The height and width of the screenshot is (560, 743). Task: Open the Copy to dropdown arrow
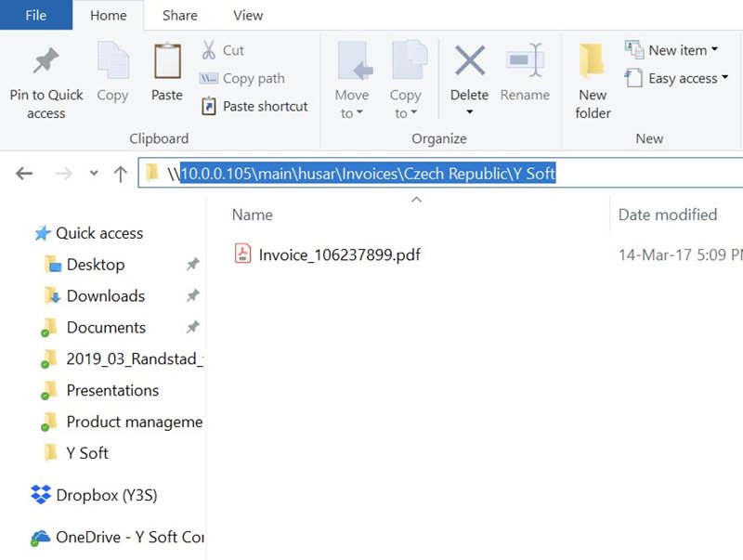[413, 112]
